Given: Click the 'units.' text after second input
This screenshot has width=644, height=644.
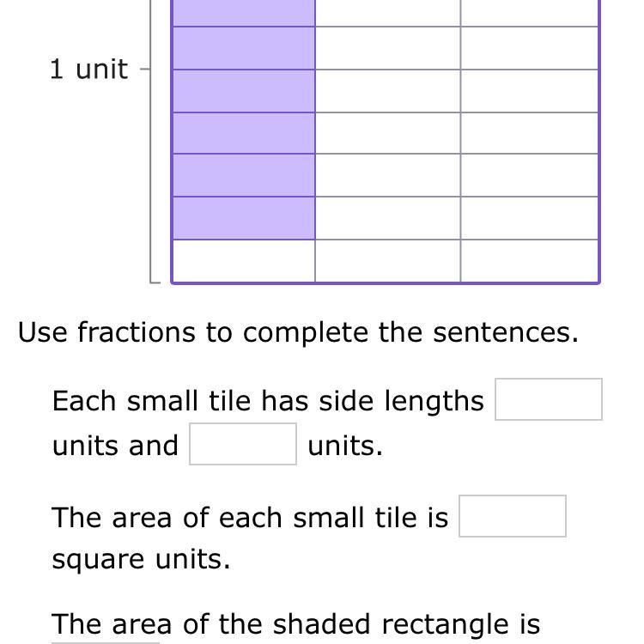Looking at the screenshot, I should click(344, 446).
